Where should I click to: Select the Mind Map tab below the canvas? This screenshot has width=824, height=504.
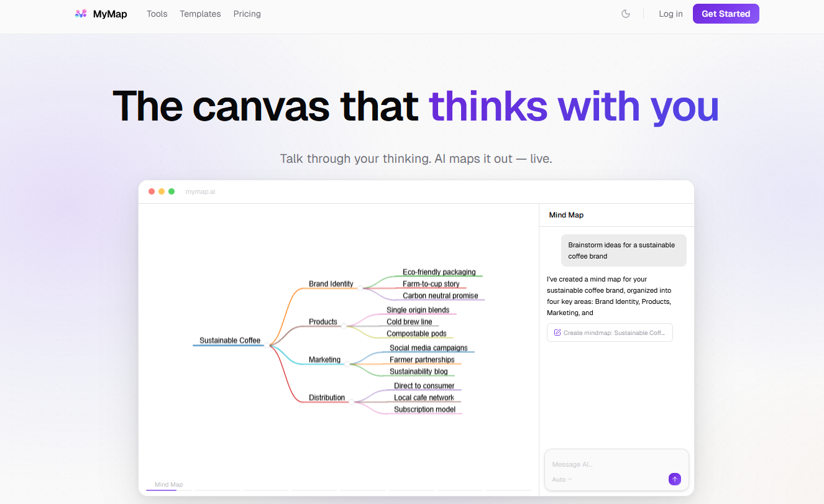(168, 485)
